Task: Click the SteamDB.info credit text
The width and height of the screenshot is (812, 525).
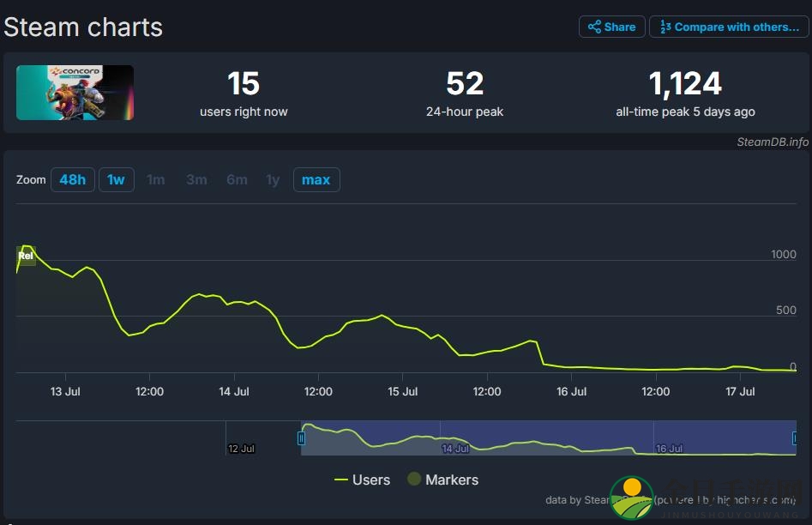Action: [772, 142]
